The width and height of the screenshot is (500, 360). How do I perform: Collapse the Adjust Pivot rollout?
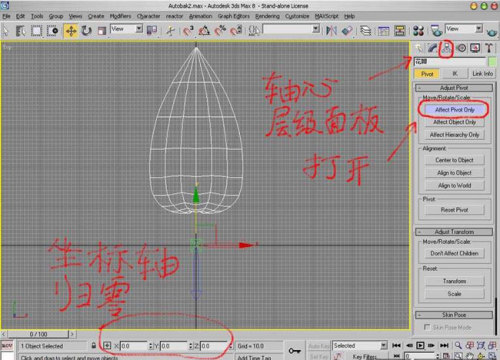(x=454, y=88)
